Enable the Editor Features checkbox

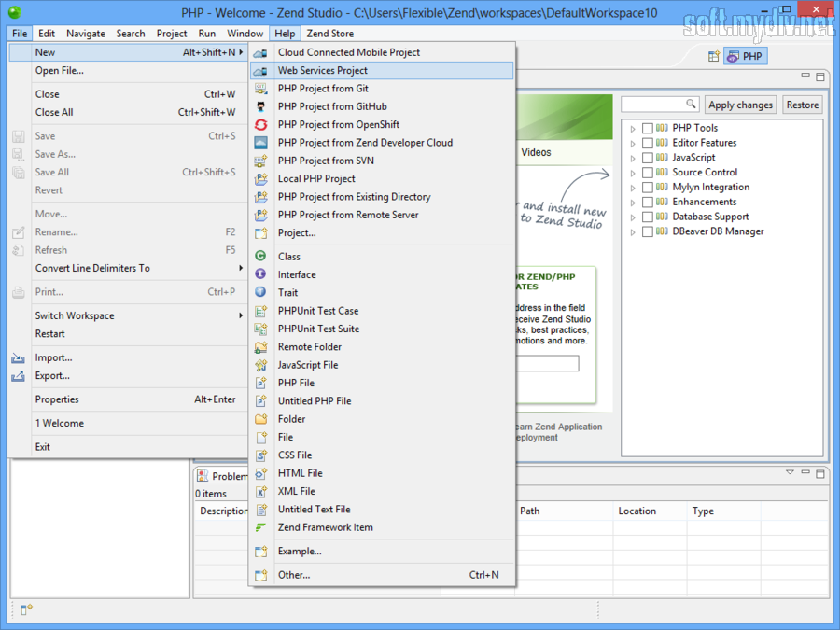tap(647, 143)
